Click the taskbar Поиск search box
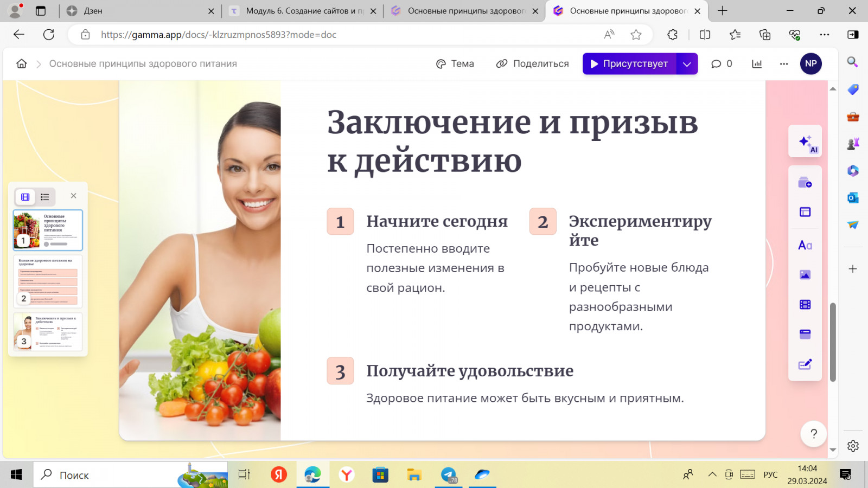 (131, 475)
